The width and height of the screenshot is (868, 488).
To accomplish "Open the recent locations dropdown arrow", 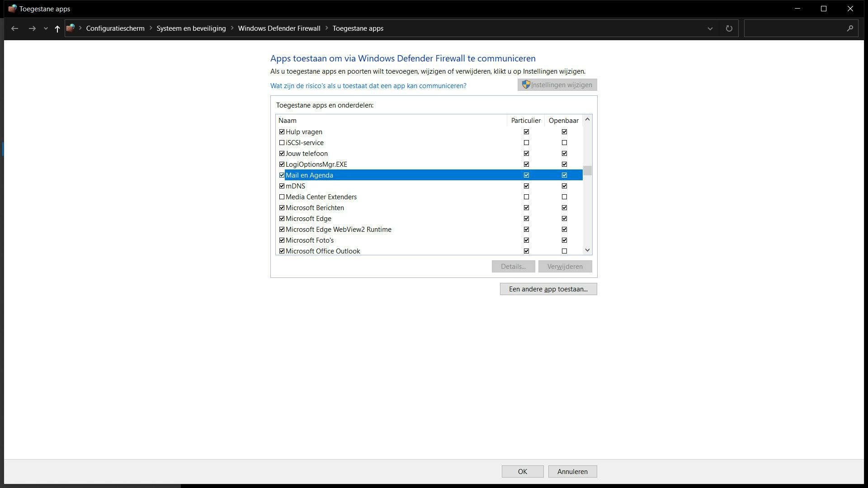I will [46, 28].
